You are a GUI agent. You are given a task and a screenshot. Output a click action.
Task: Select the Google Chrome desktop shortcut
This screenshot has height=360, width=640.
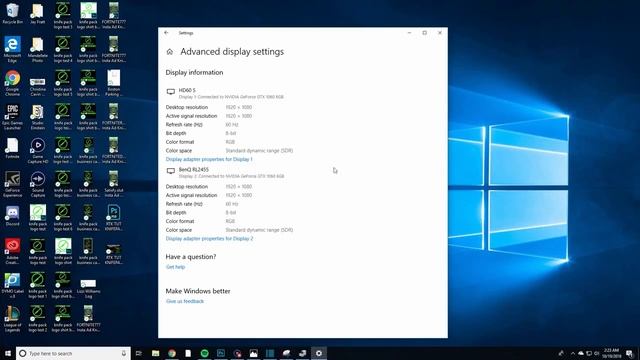12,83
